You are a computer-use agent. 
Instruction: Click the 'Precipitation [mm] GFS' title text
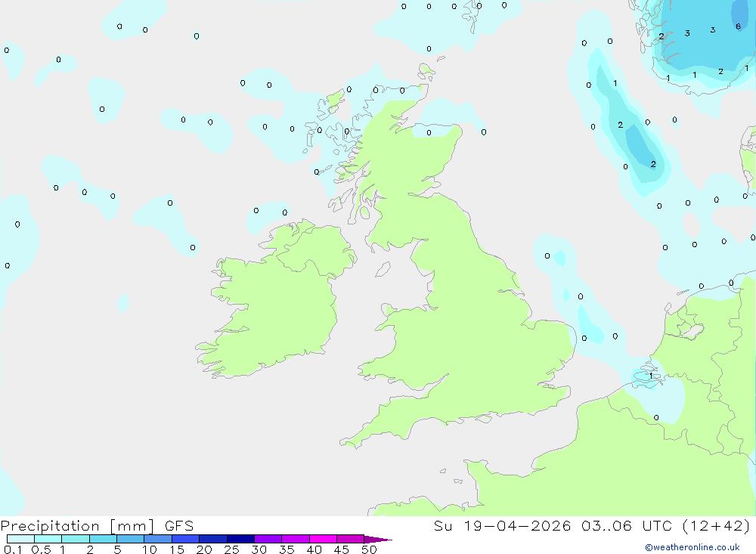point(98,526)
